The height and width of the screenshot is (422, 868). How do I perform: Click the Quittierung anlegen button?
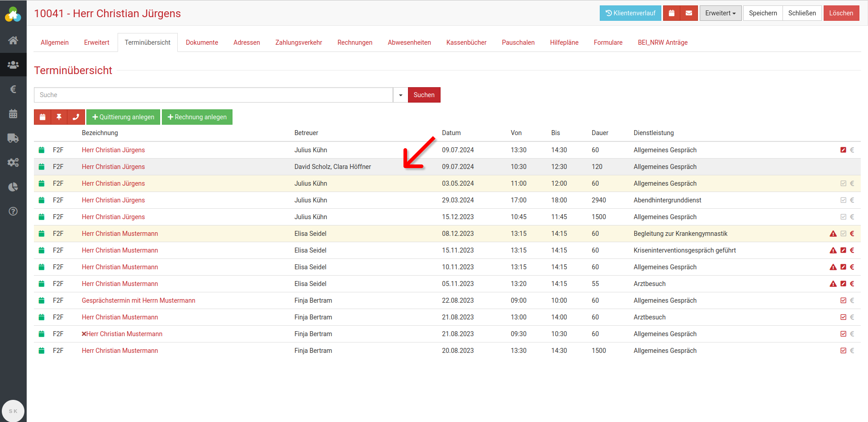coord(123,117)
